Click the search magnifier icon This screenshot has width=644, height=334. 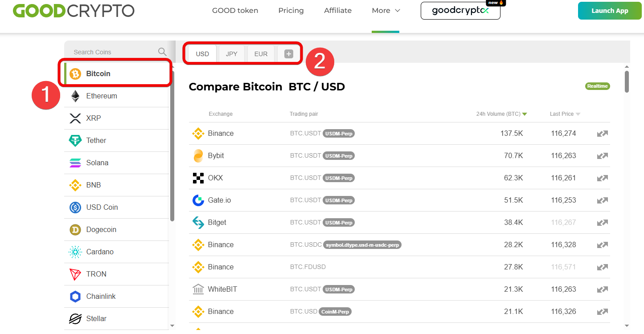point(162,52)
